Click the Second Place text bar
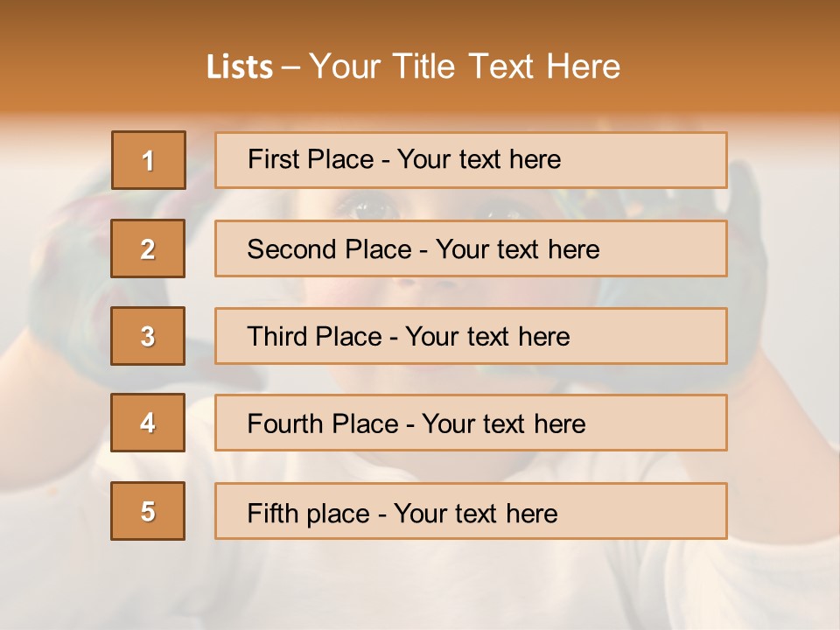The height and width of the screenshot is (630, 840). tap(471, 248)
